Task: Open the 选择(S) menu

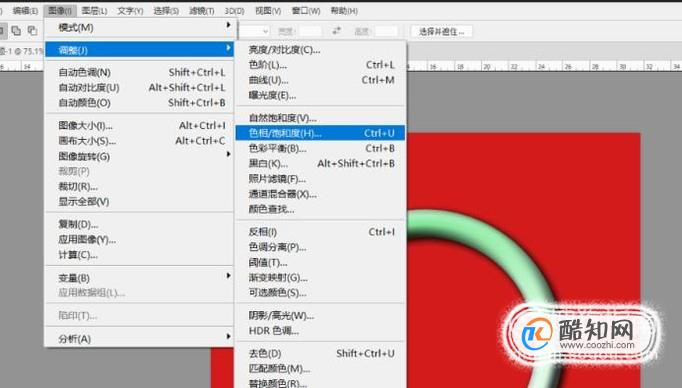Action: point(166,10)
